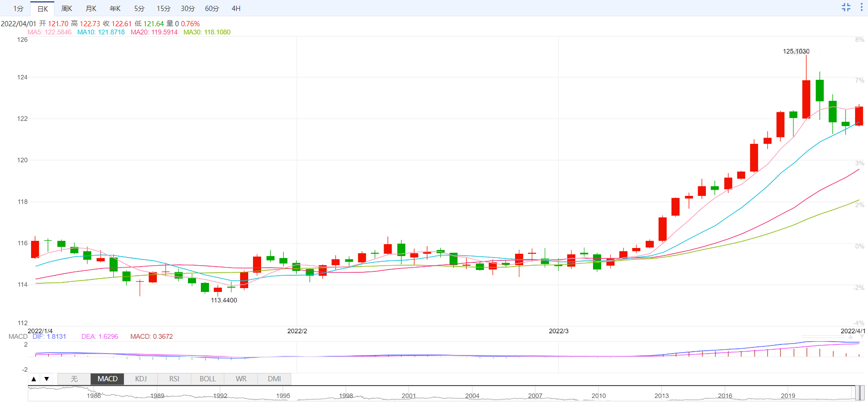The height and width of the screenshot is (409, 868).
Task: Click the down arrow indicator button
Action: point(46,379)
